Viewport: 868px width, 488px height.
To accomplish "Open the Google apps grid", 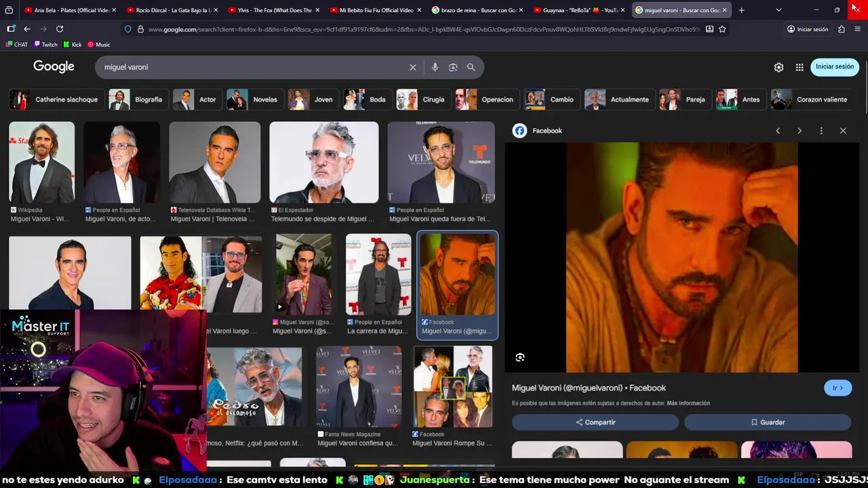I will point(800,67).
